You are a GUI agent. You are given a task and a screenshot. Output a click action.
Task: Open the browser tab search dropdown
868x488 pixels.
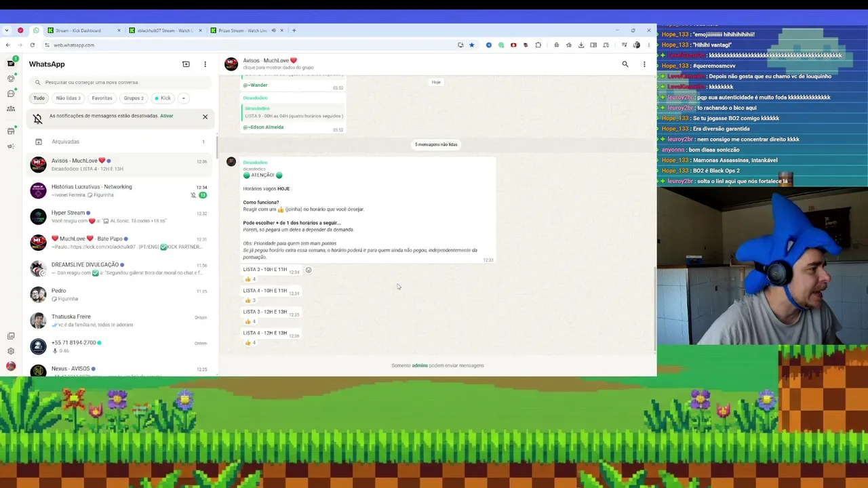(7, 30)
